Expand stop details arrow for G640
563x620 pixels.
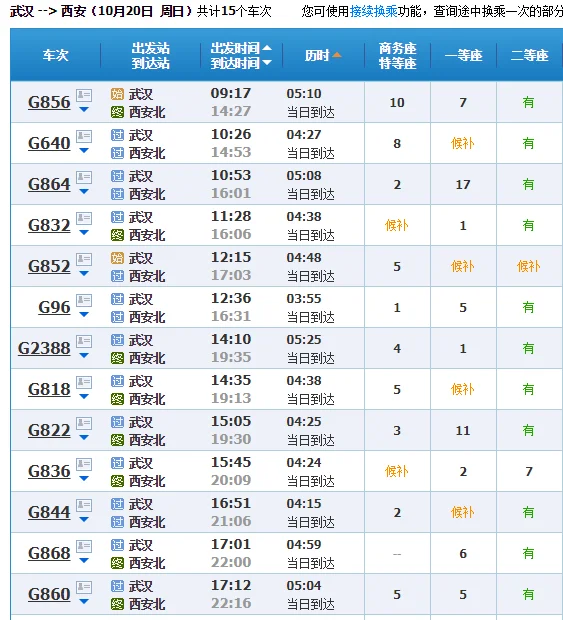tap(84, 151)
